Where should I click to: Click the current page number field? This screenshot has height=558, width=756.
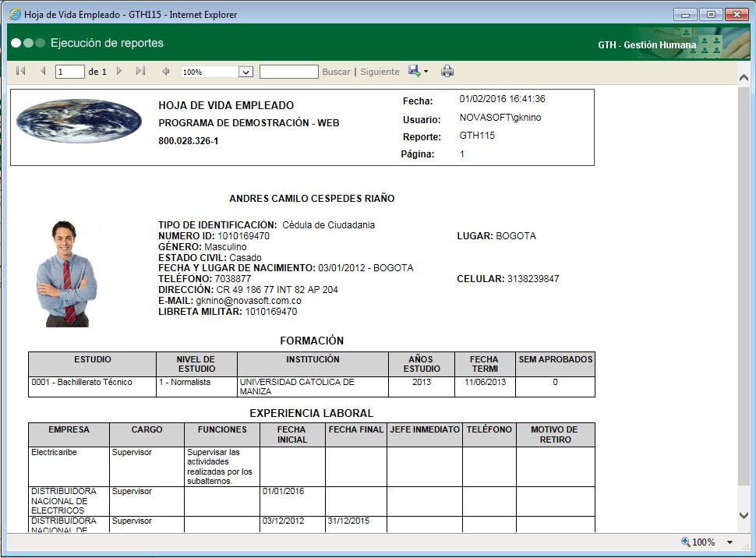70,72
